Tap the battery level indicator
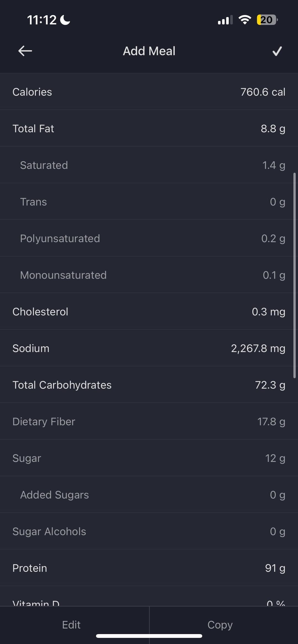Image resolution: width=298 pixels, height=644 pixels. click(267, 20)
